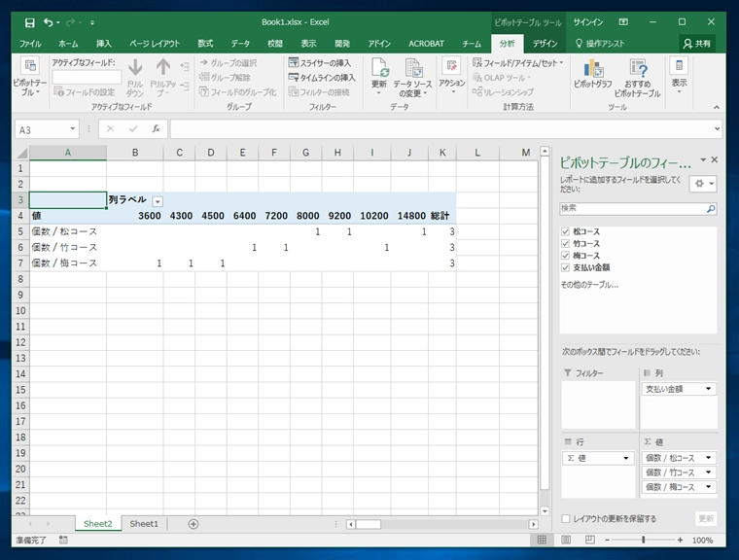Switch to the 挿入 tab
Screen dimensions: 739x560
tap(104, 44)
